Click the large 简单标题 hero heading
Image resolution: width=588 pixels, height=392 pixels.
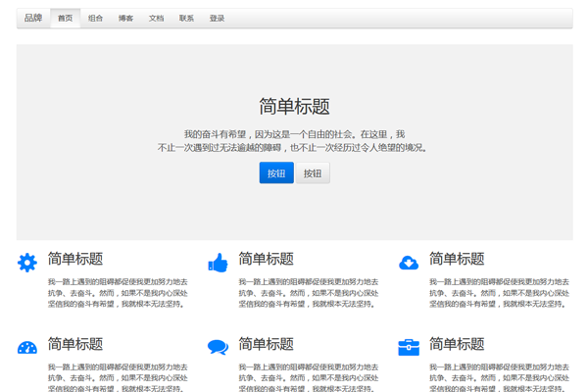point(294,107)
